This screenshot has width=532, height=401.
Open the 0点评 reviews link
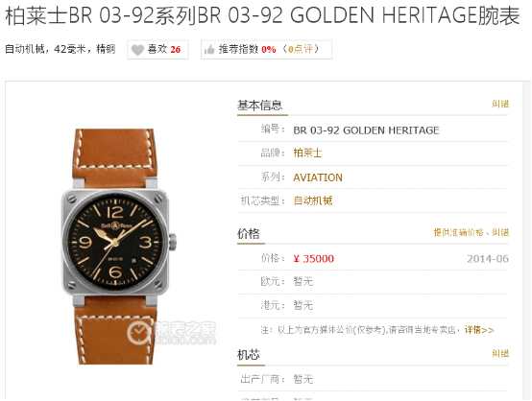(300, 50)
